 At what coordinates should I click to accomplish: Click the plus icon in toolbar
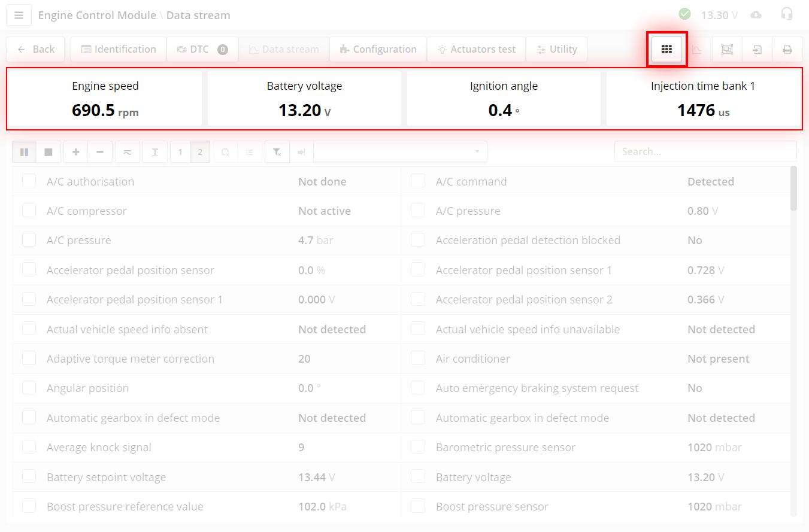[76, 152]
